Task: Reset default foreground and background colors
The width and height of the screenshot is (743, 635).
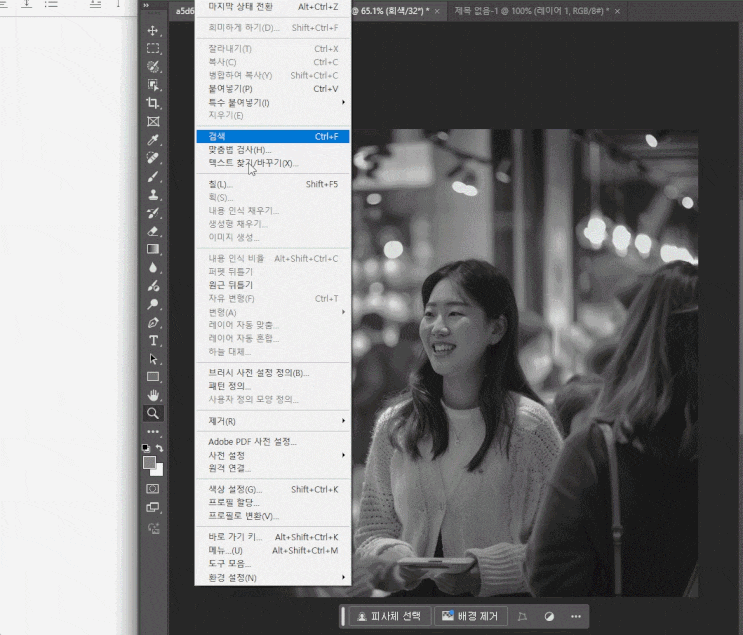Action: 146,448
